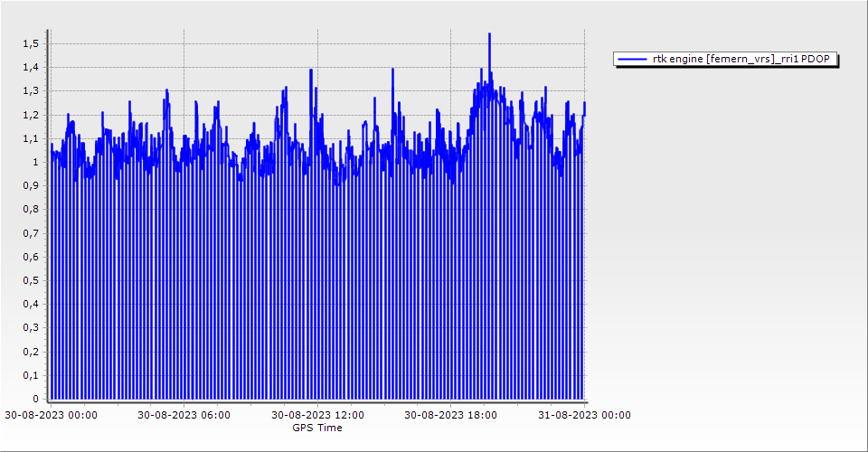The height and width of the screenshot is (452, 868).
Task: Click the '0' y-axis origin label
Action: [x=35, y=399]
